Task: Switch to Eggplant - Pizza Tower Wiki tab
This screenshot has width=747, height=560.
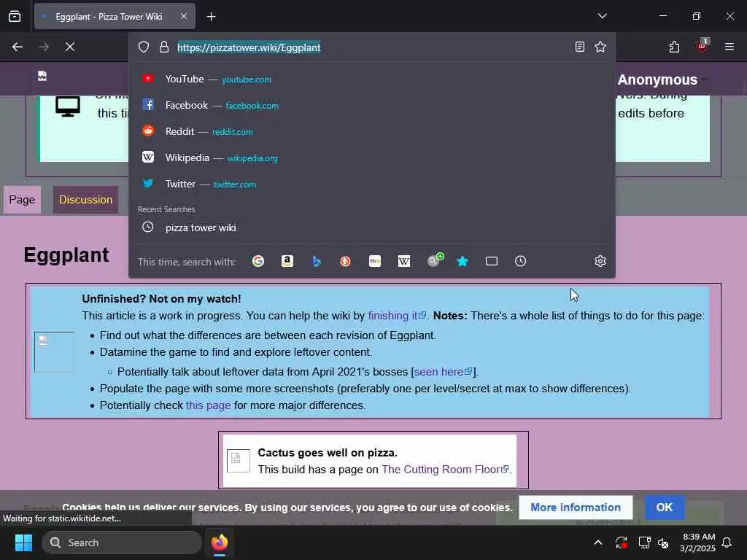Action: coord(115,17)
